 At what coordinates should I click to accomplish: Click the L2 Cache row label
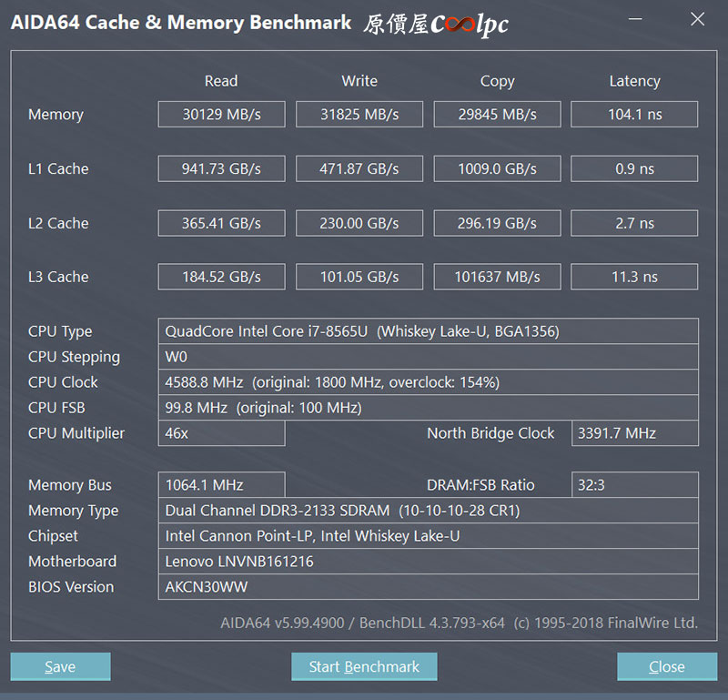tap(58, 223)
